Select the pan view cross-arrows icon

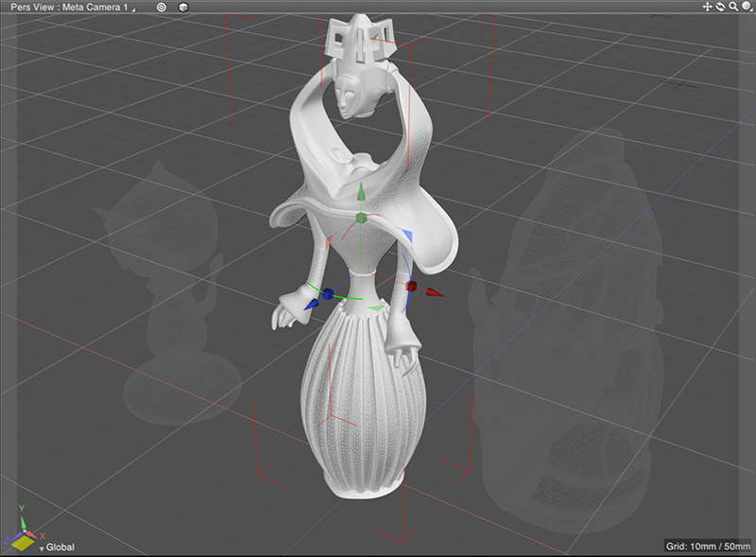point(707,7)
